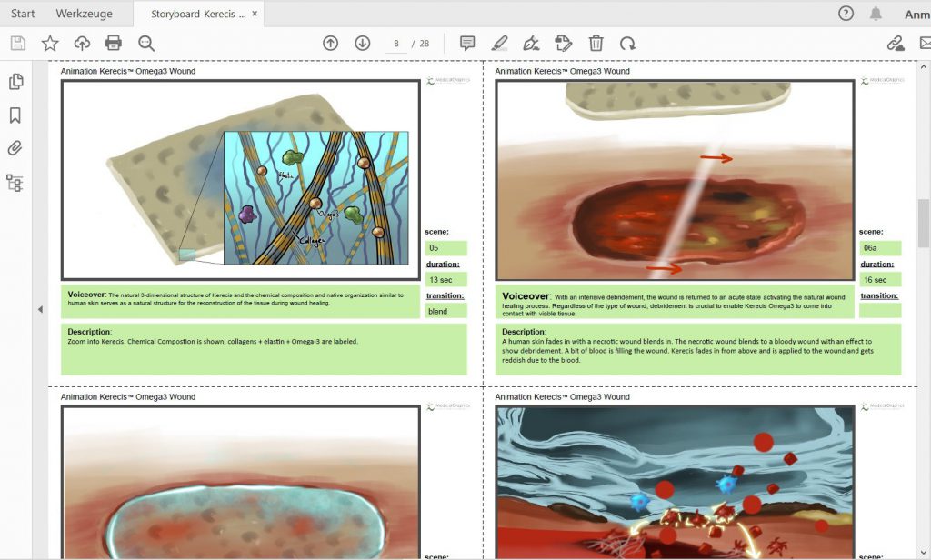This screenshot has height=560, width=931.
Task: Select the highlighter annotation tool
Action: (501, 43)
